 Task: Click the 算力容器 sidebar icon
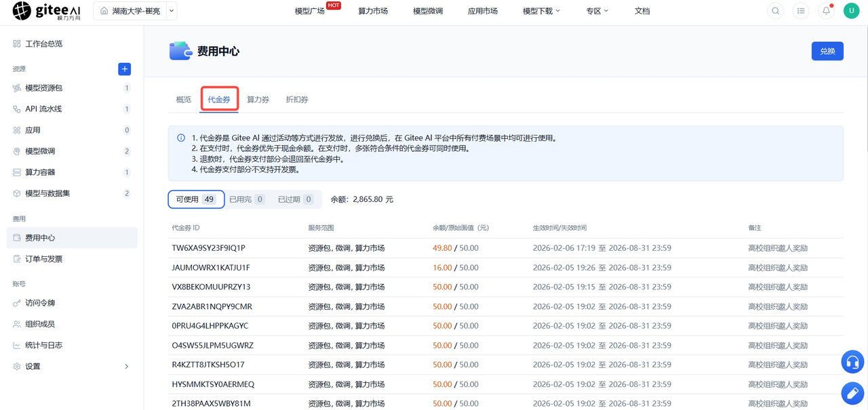pos(17,172)
